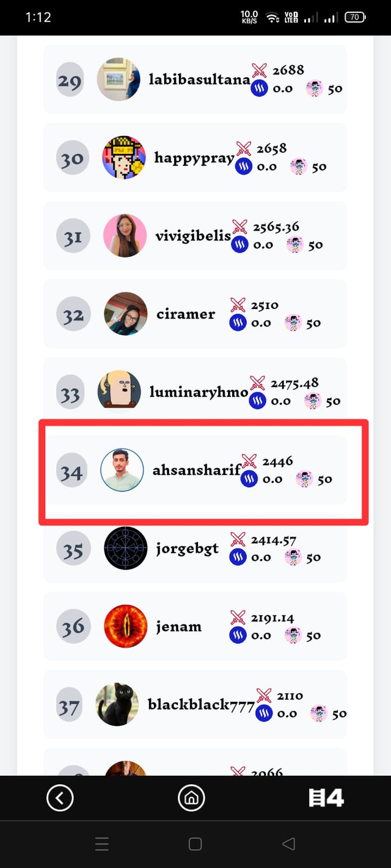Select the username ahsansharif
The width and height of the screenshot is (391, 868).
point(196,470)
